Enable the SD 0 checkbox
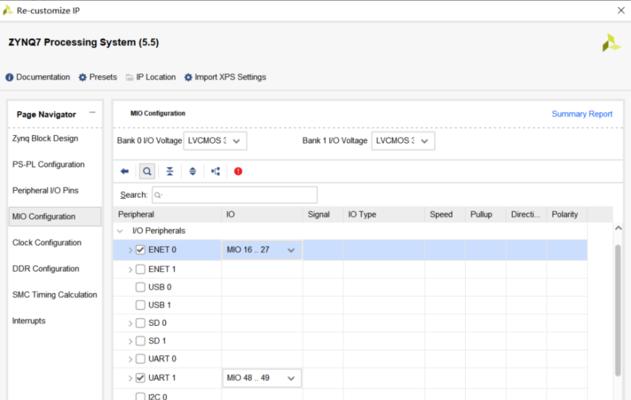The image size is (631, 400). coord(140,323)
